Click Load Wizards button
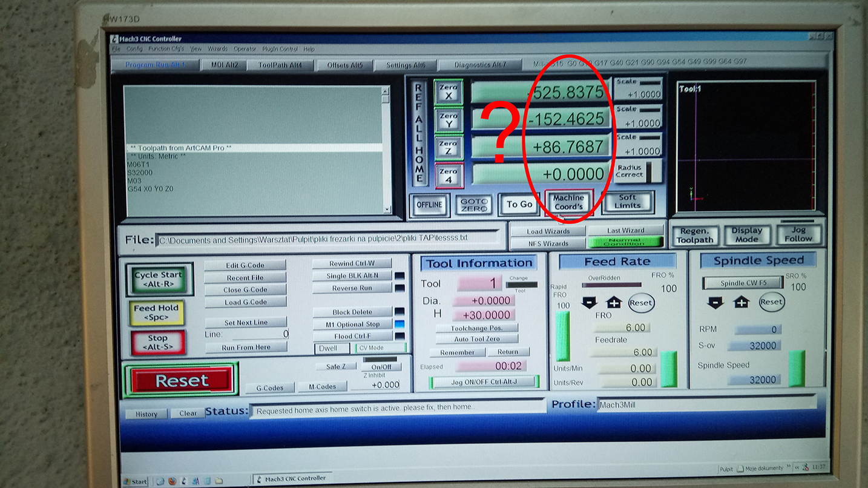This screenshot has height=488, width=868. click(548, 231)
